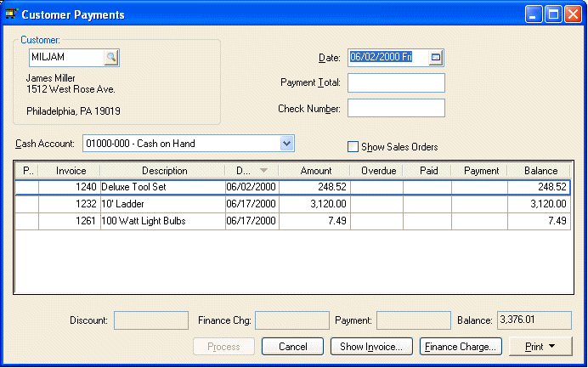Open the Print button dropdown arrow
The image size is (588, 368).
coord(552,346)
